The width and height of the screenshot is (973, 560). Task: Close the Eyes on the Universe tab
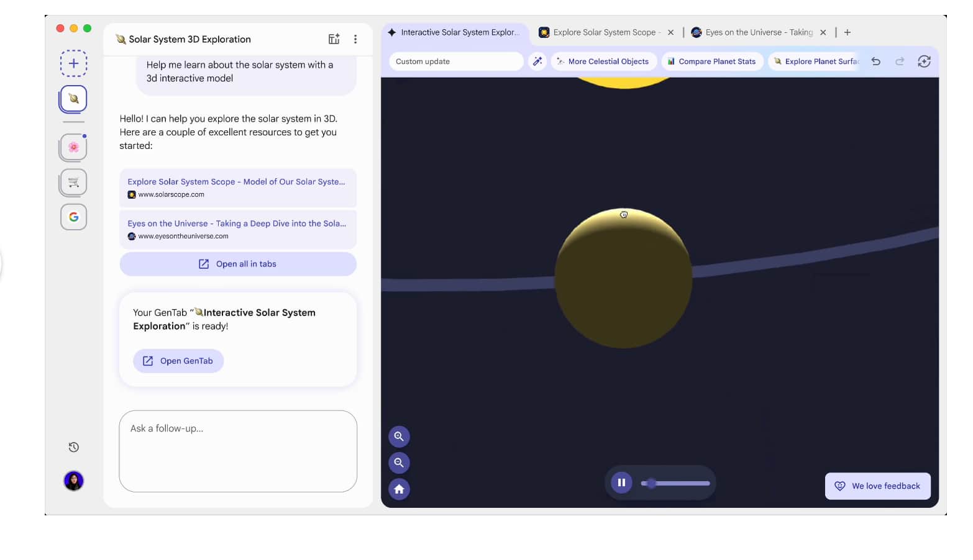(x=823, y=32)
